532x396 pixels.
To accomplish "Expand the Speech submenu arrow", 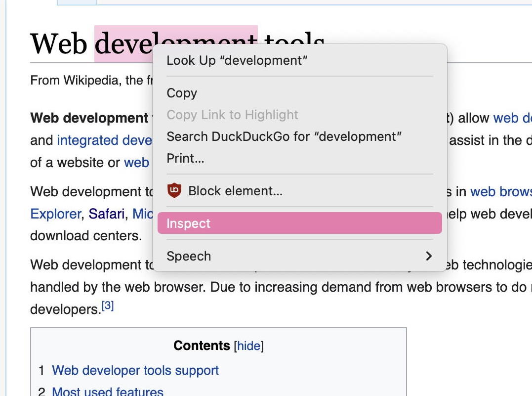I will [429, 256].
